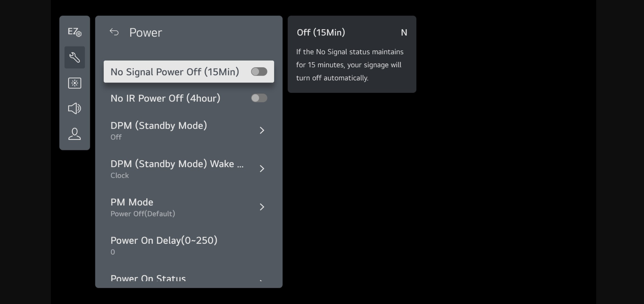Click the Power panel title
The image size is (644, 304).
(x=146, y=33)
